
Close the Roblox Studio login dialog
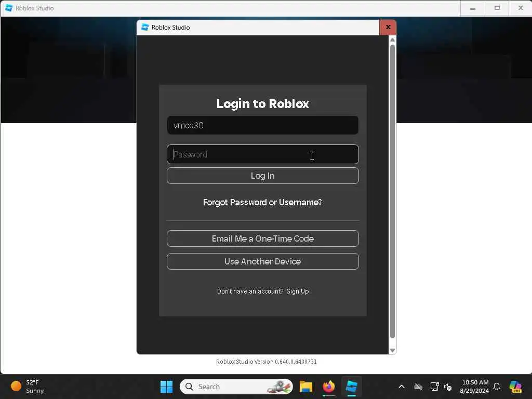(x=388, y=27)
